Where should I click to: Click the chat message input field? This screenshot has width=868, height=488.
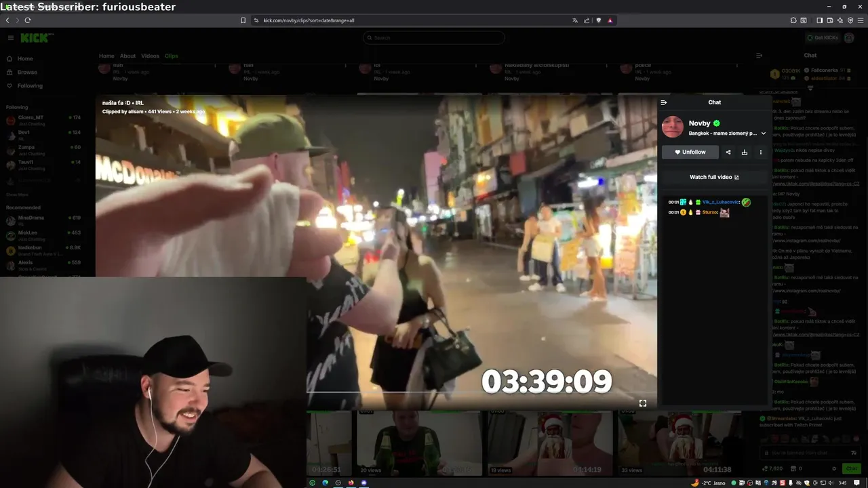pyautogui.click(x=810, y=453)
